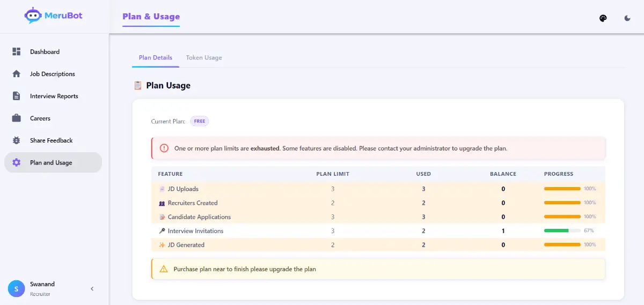
Task: Click the Recruiters Created people icon
Action: (x=162, y=203)
